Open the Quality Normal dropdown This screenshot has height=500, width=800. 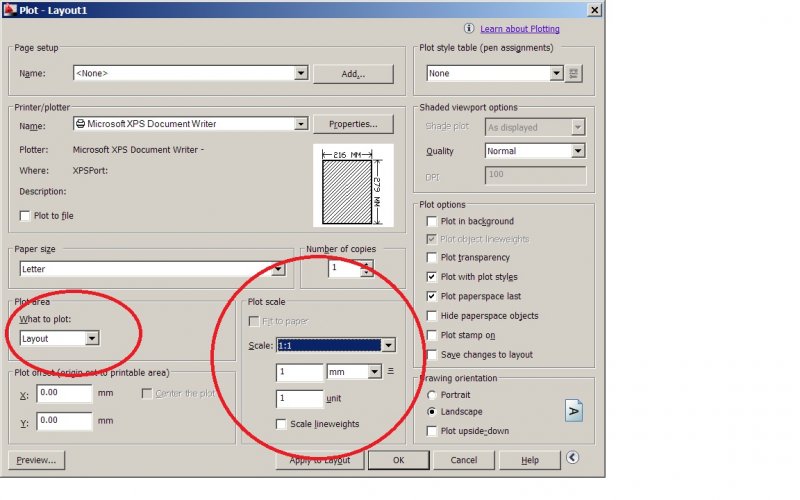[x=578, y=151]
